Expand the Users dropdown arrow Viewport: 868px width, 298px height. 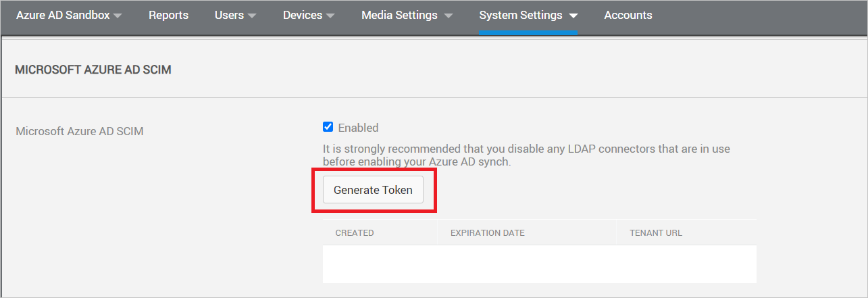click(252, 16)
